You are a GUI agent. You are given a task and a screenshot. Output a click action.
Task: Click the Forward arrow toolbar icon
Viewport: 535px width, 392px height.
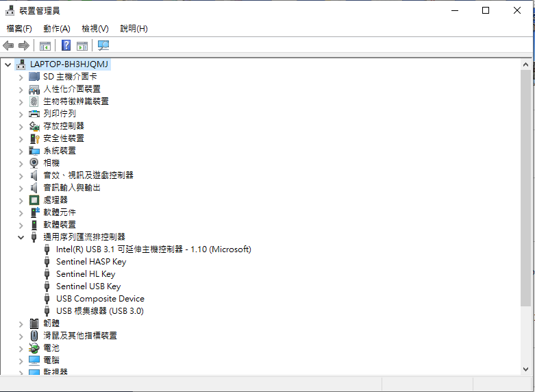[24, 45]
